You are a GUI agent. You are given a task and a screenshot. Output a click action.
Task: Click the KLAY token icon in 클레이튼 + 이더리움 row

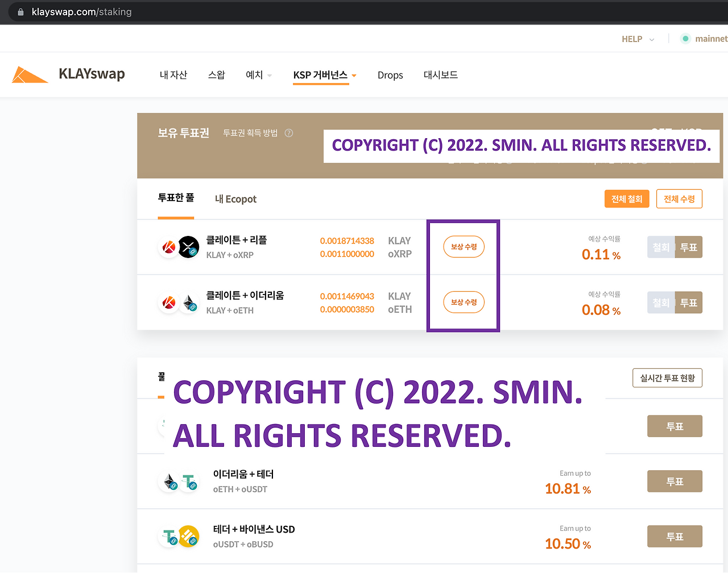(169, 302)
